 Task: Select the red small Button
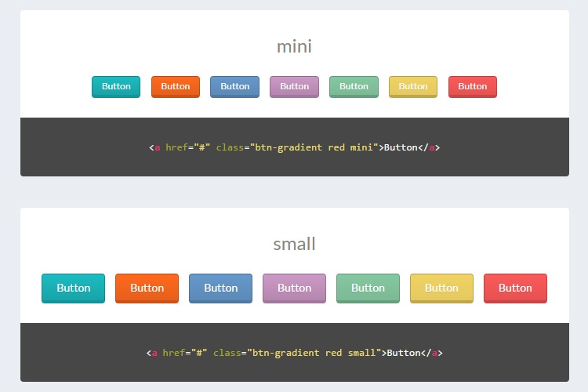[x=515, y=288]
